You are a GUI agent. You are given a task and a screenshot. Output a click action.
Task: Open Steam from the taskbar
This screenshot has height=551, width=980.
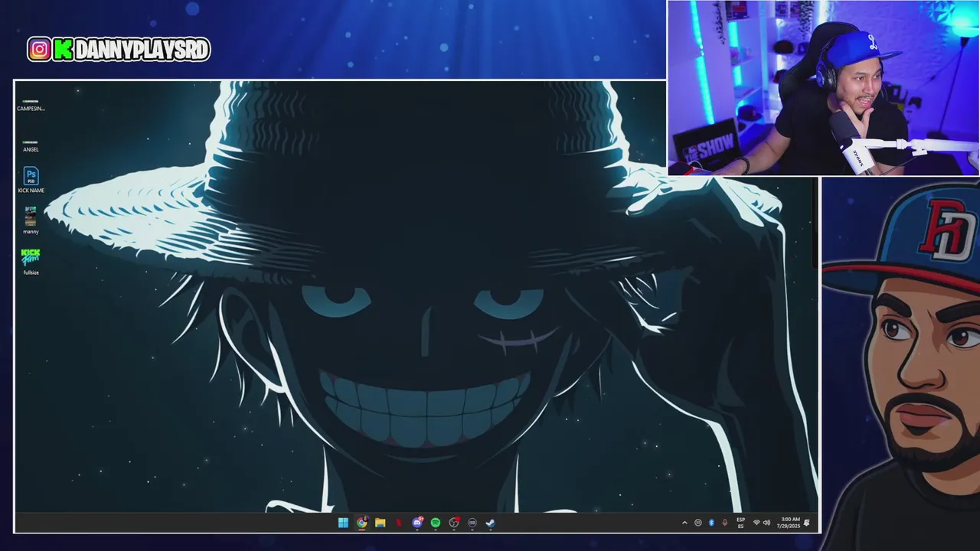coord(491,523)
